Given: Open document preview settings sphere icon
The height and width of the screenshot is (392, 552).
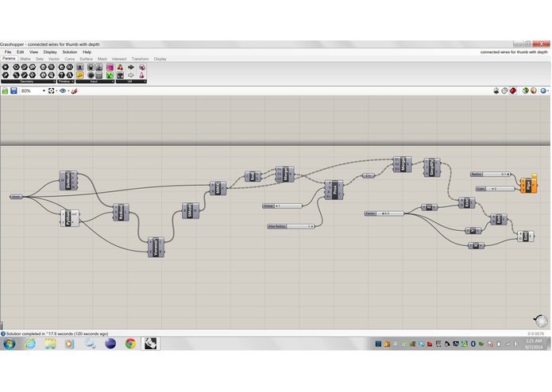Looking at the screenshot, I should coord(534,91).
